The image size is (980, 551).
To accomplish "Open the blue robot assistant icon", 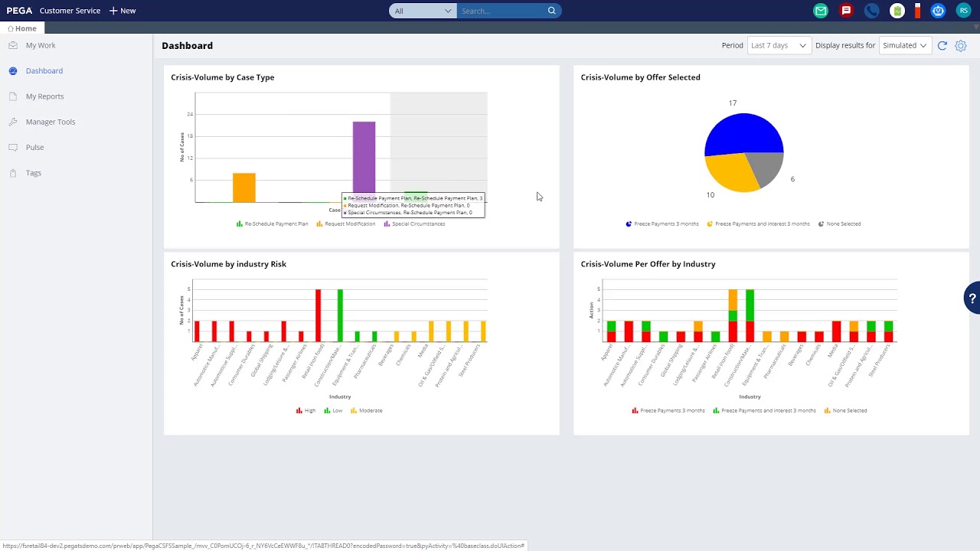I will click(938, 11).
